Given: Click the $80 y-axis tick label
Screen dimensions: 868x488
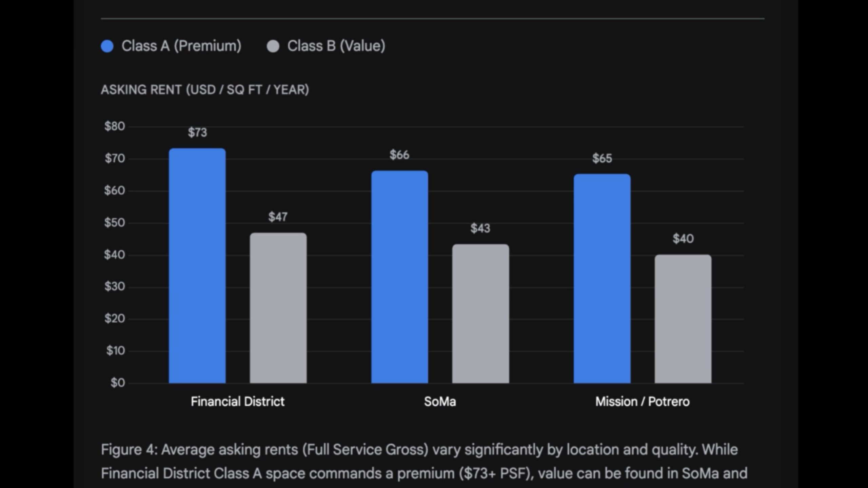Looking at the screenshot, I should coord(115,126).
